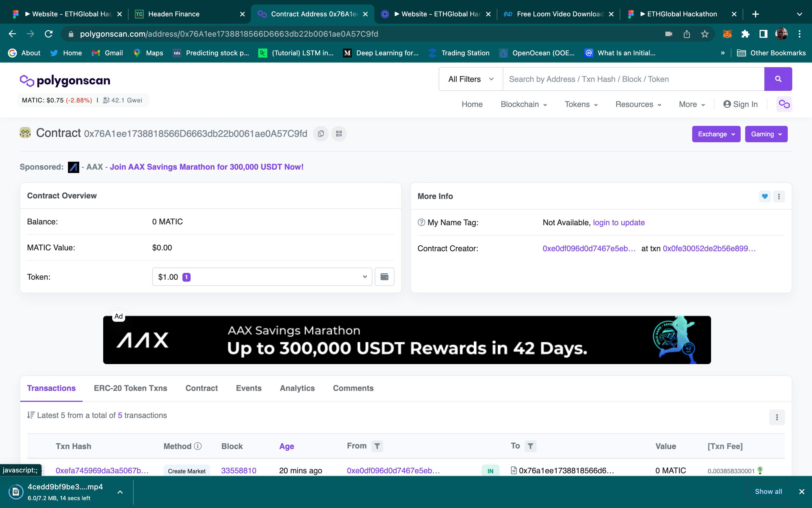Click Join AAX Savings Marathon sponsored link
The image size is (812, 508).
tap(207, 167)
